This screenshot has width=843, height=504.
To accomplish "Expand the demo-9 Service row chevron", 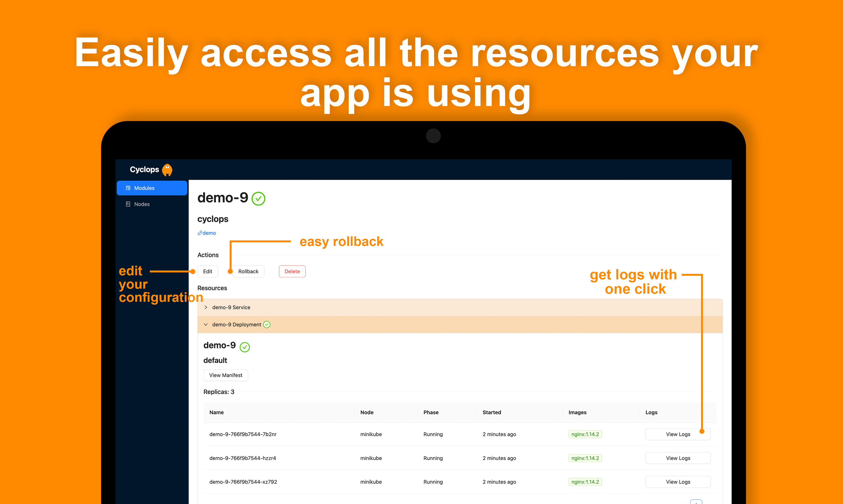I will click(x=206, y=307).
